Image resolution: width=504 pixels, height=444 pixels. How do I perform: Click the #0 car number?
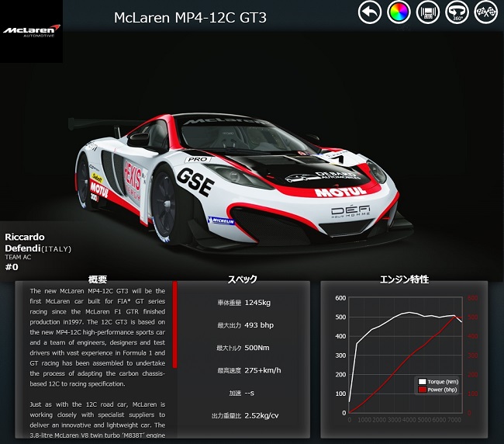pyautogui.click(x=12, y=267)
